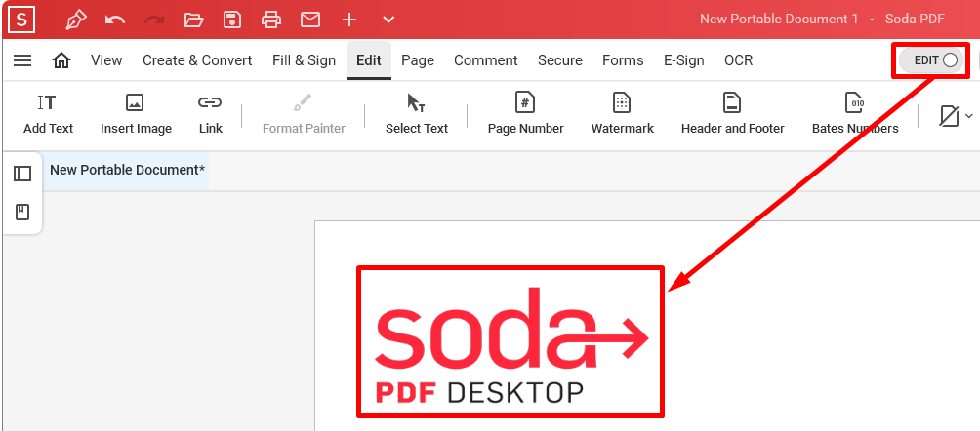Select the Link tool
Image resolution: width=980 pixels, height=431 pixels.
211,114
